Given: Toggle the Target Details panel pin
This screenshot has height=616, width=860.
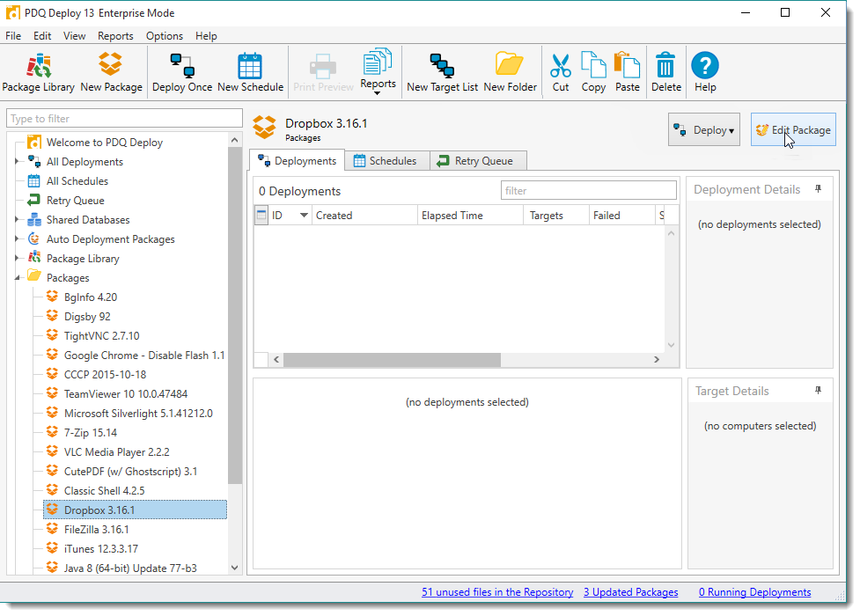Looking at the screenshot, I should (818, 391).
